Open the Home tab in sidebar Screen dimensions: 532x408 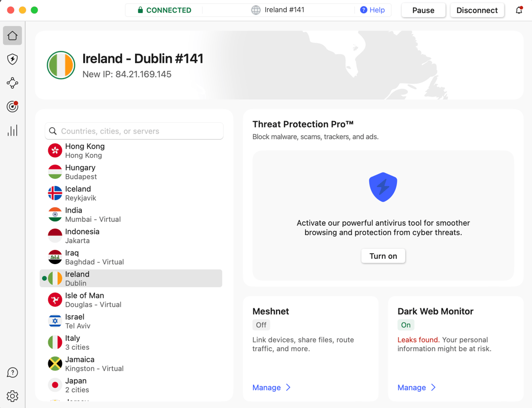coord(12,36)
